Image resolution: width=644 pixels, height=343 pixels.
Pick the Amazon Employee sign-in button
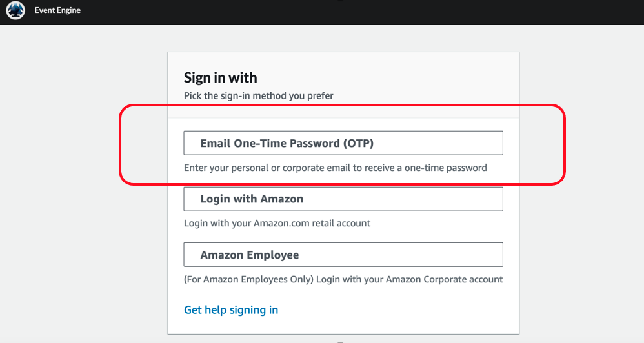(x=343, y=255)
